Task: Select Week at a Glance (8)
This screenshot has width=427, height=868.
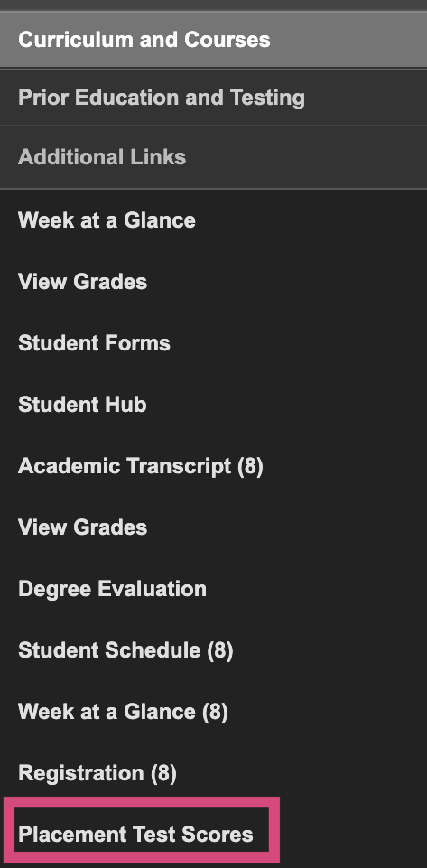Action: tap(123, 712)
